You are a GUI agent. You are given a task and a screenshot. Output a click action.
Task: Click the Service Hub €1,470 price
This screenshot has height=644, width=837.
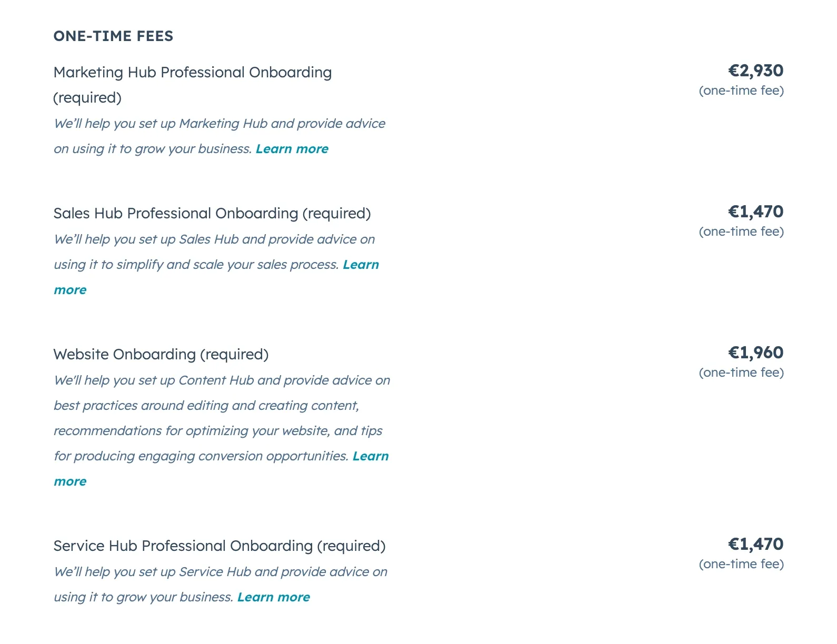tap(755, 544)
